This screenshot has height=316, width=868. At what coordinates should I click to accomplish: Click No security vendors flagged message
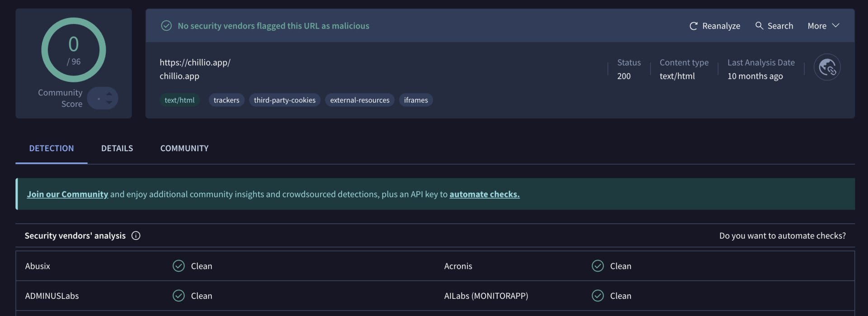pyautogui.click(x=274, y=26)
